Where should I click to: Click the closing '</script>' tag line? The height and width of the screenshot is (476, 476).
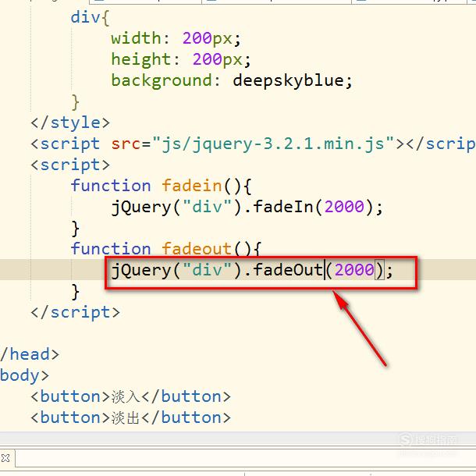pos(75,313)
